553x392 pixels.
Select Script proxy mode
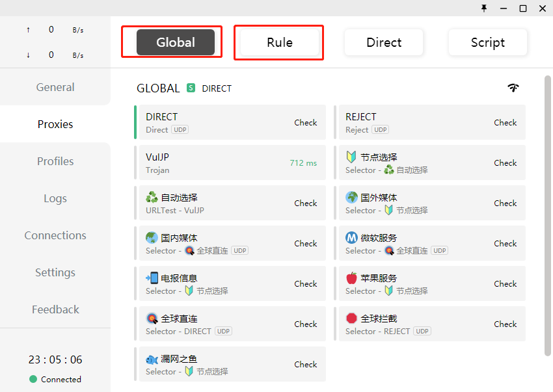click(x=487, y=42)
